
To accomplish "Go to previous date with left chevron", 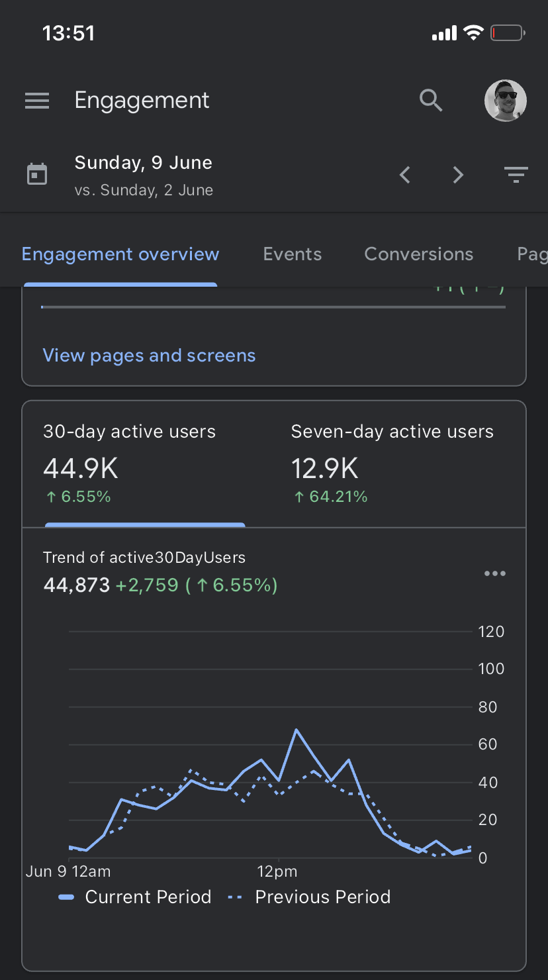I will 405,175.
